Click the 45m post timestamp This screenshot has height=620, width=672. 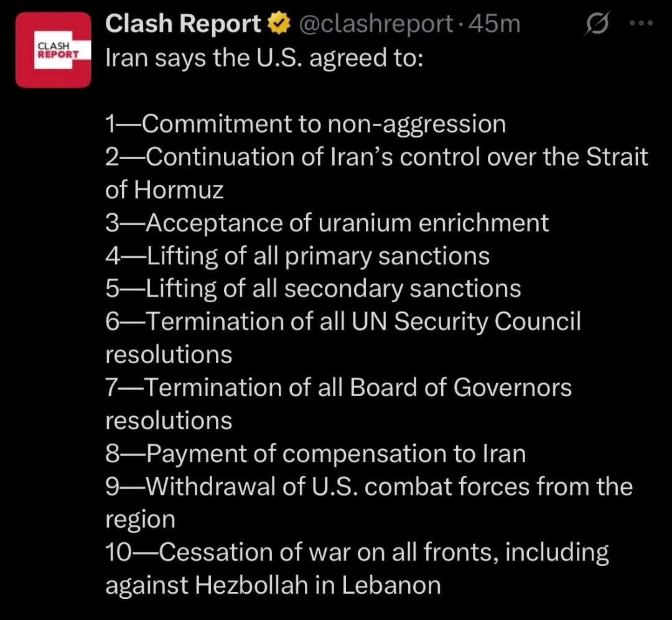(495, 24)
